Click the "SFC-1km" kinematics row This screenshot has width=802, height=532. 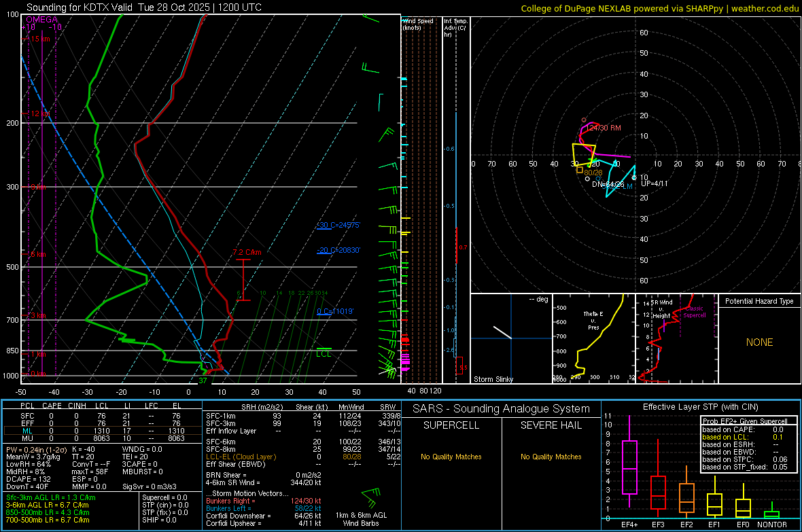tap(303, 416)
